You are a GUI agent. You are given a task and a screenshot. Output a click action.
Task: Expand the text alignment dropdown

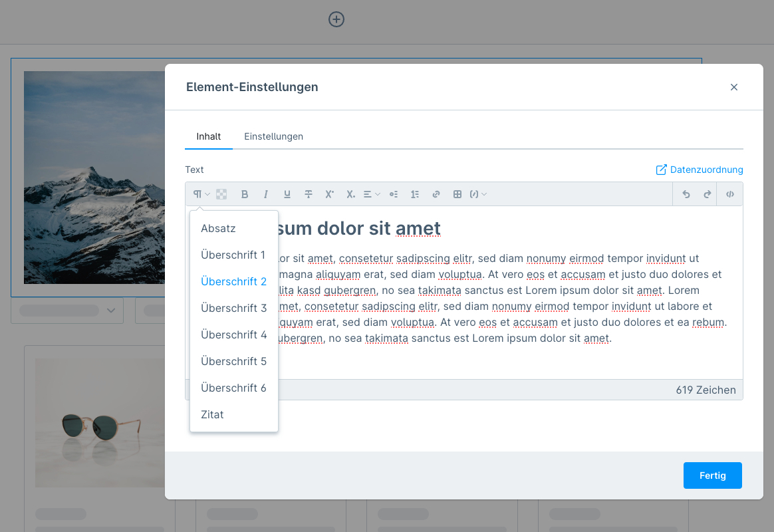(x=372, y=194)
